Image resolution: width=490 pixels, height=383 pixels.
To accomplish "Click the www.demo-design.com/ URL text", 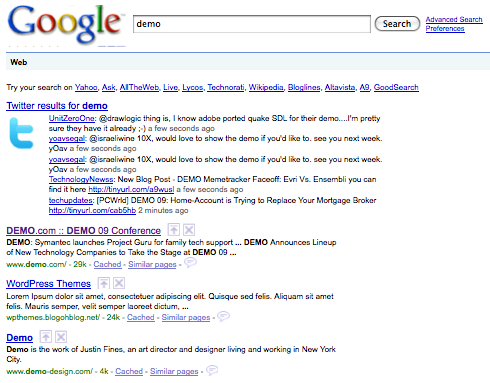I will [x=49, y=371].
